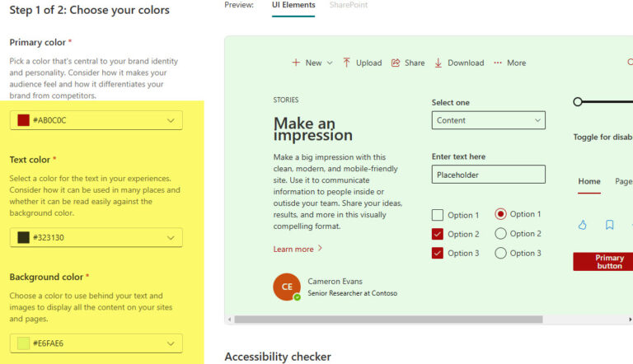Open the More ellipsis menu icon
This screenshot has height=364, width=633.
498,63
